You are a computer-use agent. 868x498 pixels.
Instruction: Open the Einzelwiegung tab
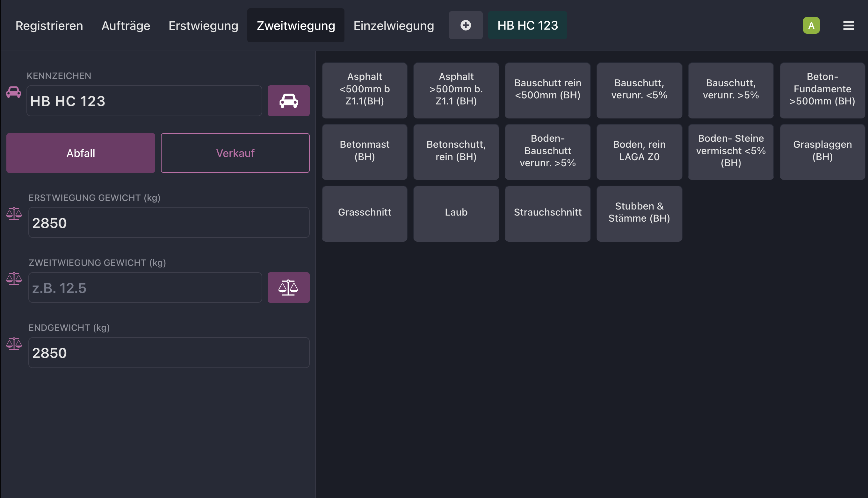coord(394,25)
